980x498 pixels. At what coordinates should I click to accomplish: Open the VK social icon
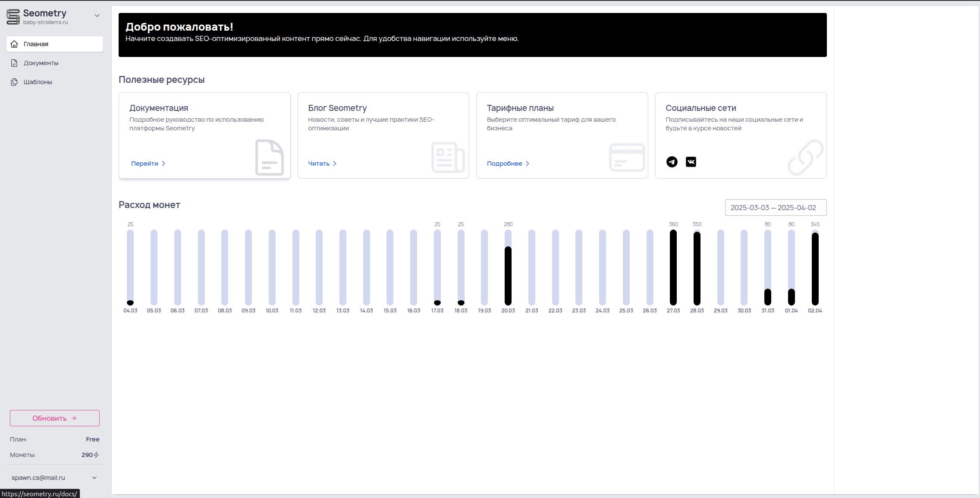coord(691,162)
